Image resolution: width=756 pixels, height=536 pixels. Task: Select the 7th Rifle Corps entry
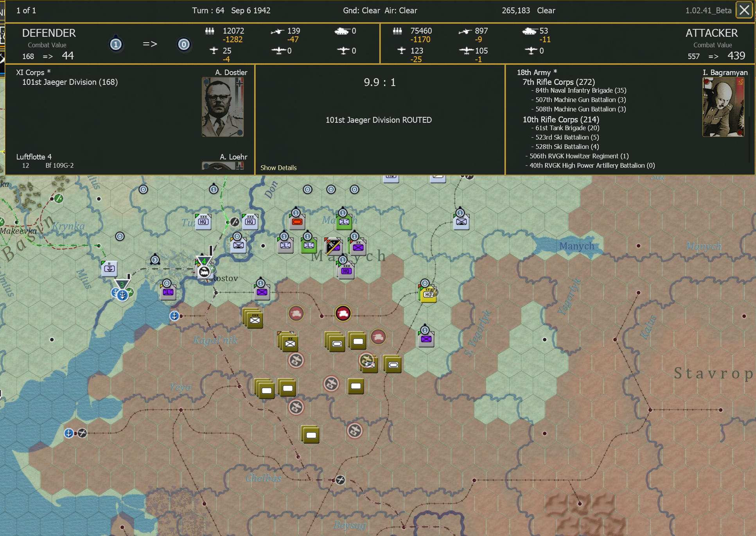tap(558, 82)
